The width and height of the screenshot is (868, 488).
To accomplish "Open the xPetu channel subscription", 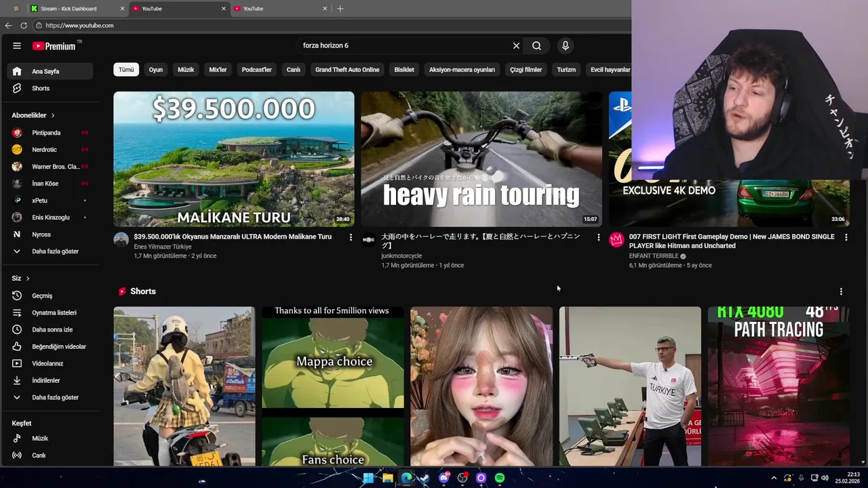I will tap(50, 201).
